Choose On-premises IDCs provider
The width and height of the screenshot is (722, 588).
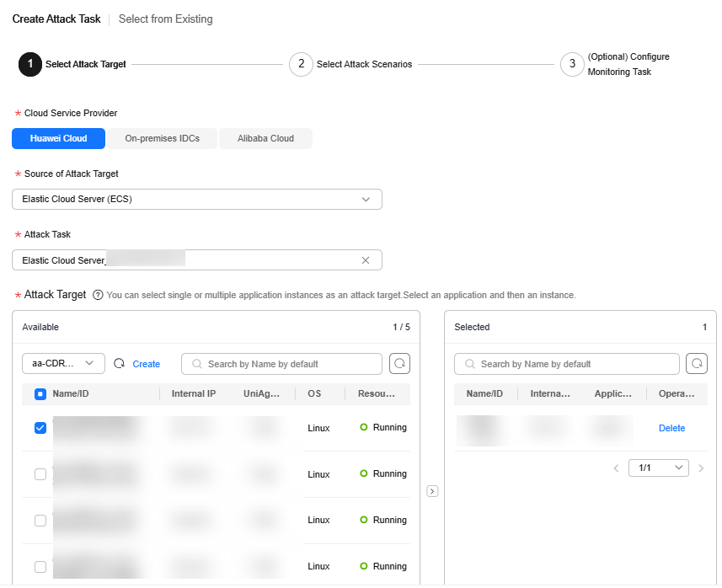pyautogui.click(x=162, y=139)
